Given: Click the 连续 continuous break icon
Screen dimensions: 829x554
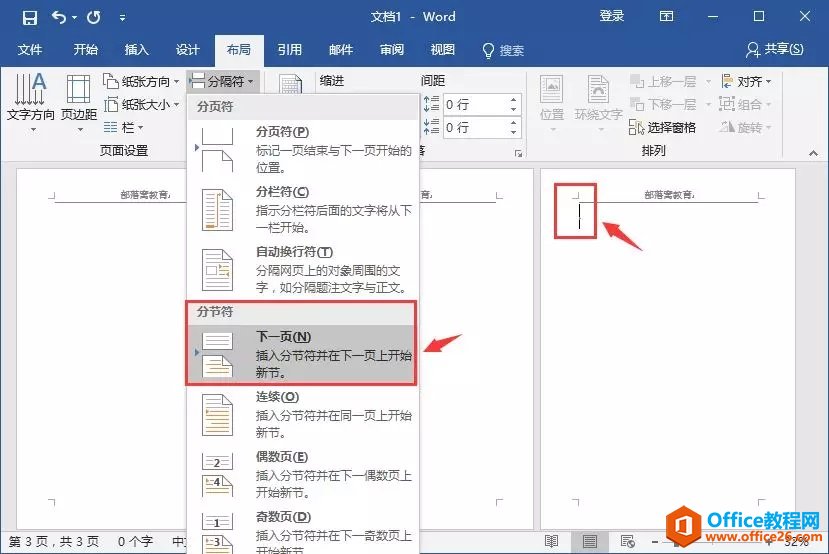Looking at the screenshot, I should (217, 415).
